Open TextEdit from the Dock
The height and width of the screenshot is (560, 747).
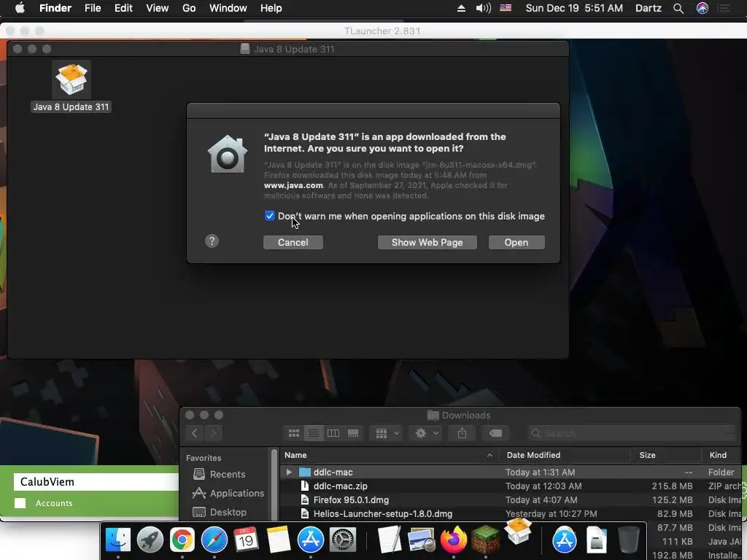coord(390,540)
